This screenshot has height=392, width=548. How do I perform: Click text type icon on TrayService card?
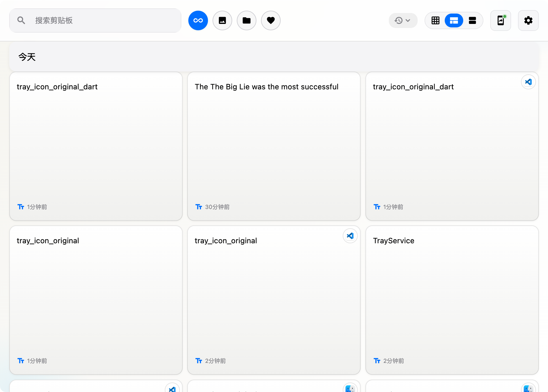(x=377, y=361)
